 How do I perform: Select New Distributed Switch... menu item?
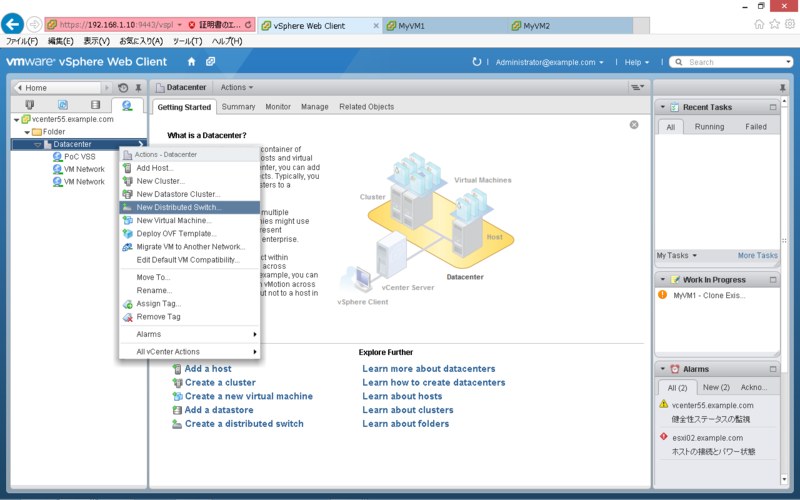tap(190, 207)
